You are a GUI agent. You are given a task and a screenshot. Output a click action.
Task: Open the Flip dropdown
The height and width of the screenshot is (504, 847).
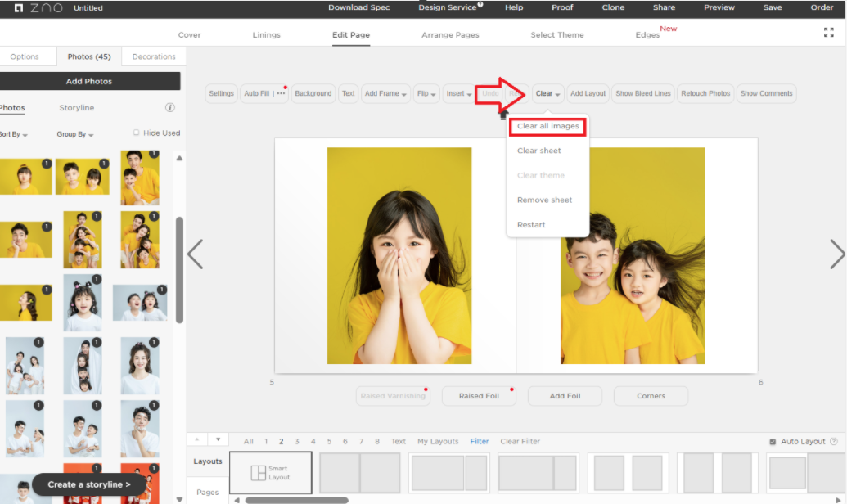[x=426, y=93]
